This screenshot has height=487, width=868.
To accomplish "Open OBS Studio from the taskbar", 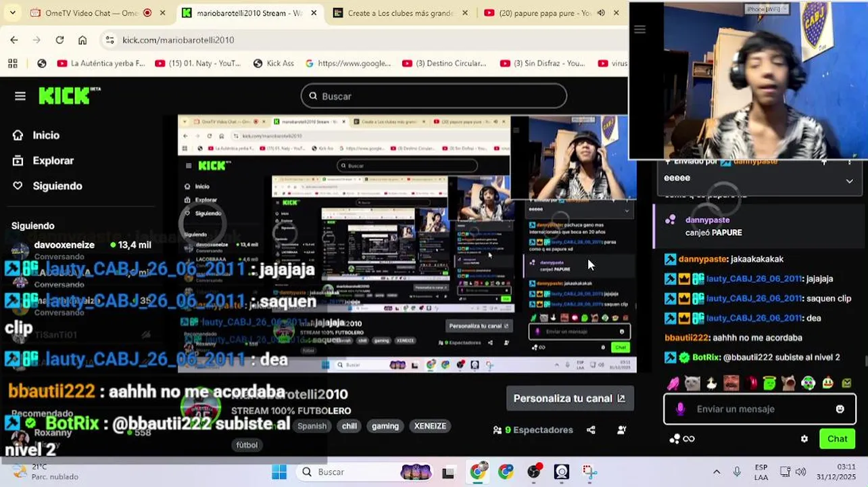I will [x=562, y=472].
